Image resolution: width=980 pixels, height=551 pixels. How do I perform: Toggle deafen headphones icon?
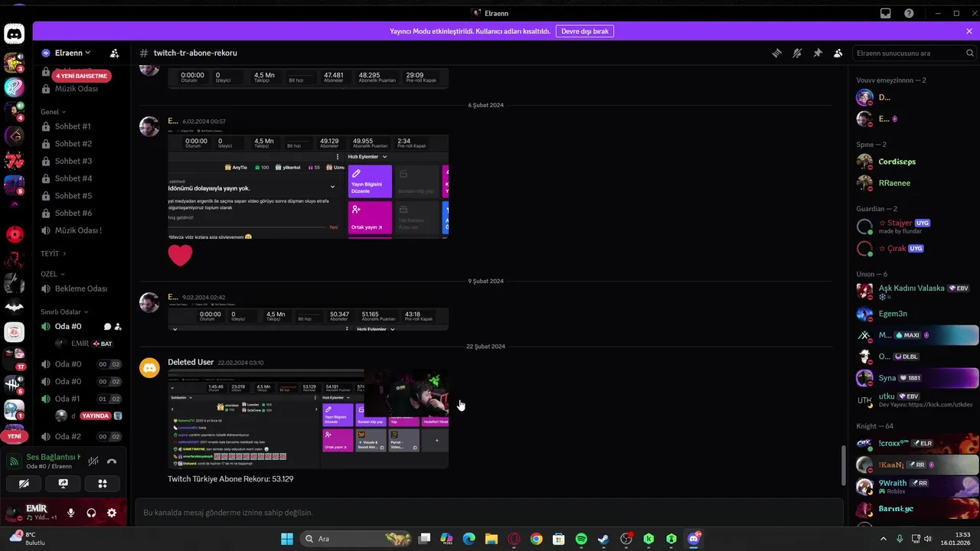click(x=91, y=513)
